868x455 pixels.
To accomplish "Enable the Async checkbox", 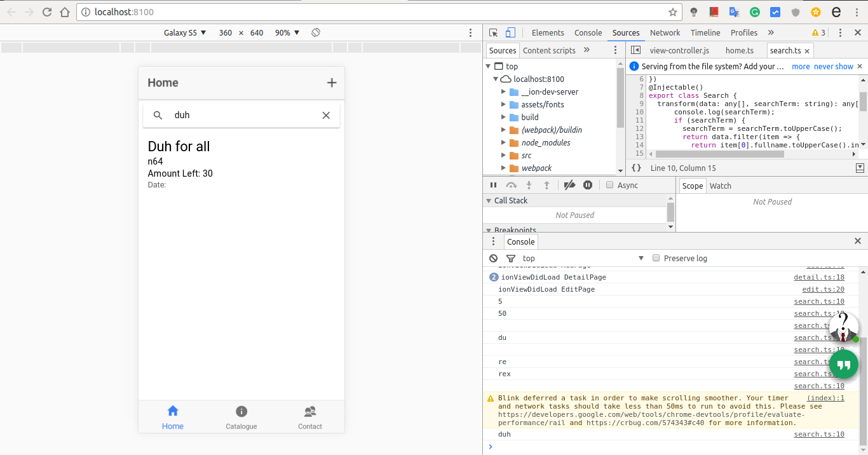I will point(610,185).
